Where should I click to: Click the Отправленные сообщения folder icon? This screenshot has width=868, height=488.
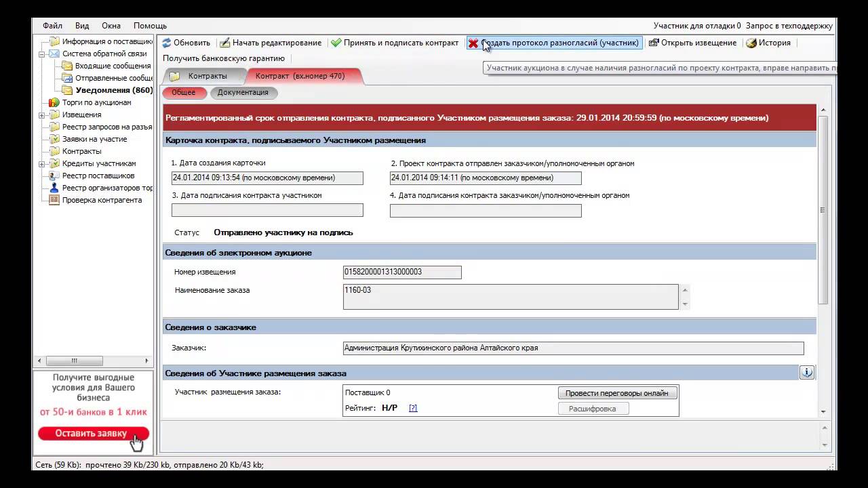(67, 78)
